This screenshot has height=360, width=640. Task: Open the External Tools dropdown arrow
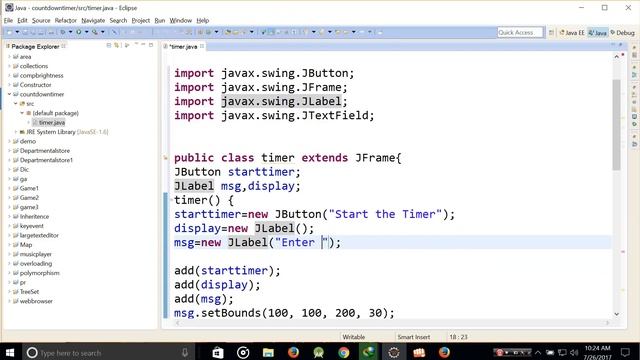click(x=102, y=32)
